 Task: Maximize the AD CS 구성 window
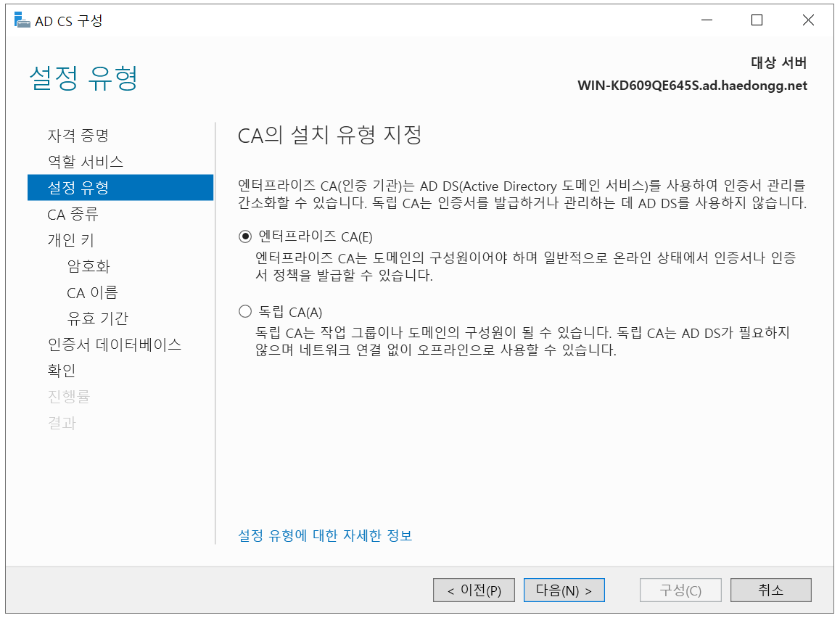757,20
